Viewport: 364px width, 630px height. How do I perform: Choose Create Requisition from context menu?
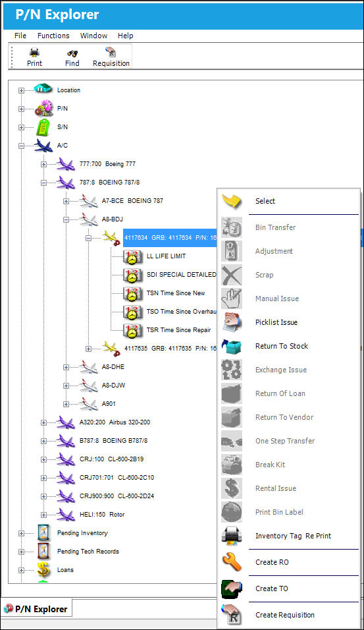(285, 615)
